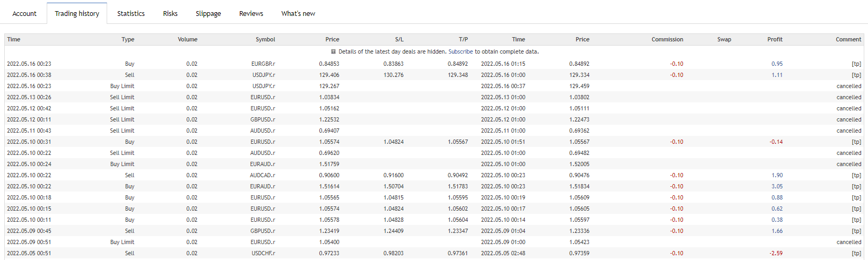The height and width of the screenshot is (260, 868).
Task: Click the Volume column header
Action: [188, 39]
